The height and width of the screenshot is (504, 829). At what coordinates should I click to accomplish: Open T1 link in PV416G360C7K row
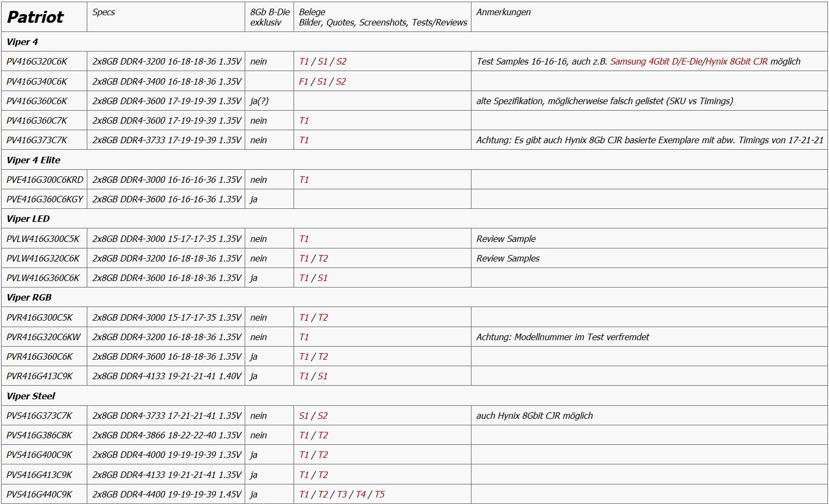tap(304, 120)
